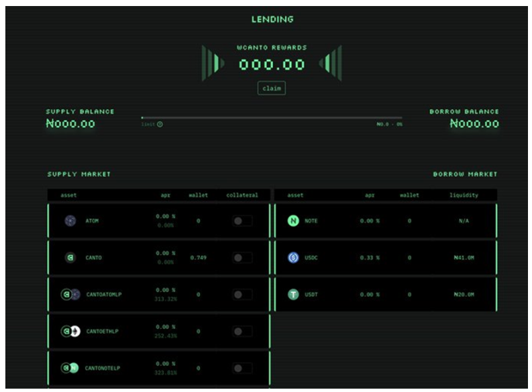Click the WCANTO rewards 000.00 counter

[x=272, y=64]
